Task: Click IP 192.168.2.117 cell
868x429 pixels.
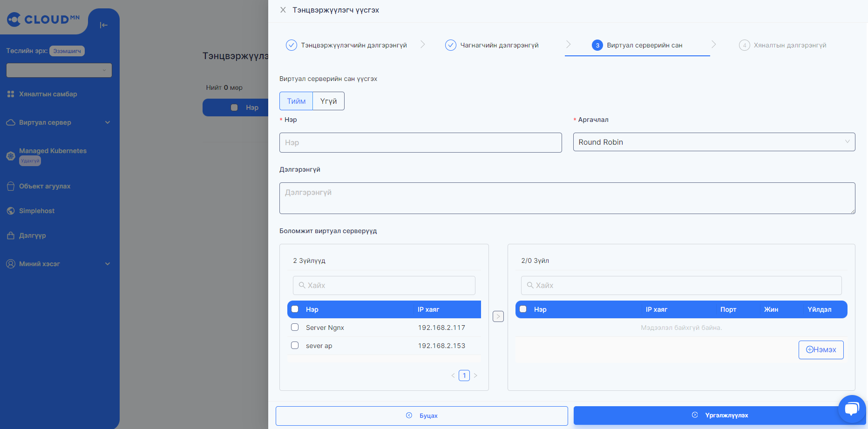Action: (x=441, y=328)
